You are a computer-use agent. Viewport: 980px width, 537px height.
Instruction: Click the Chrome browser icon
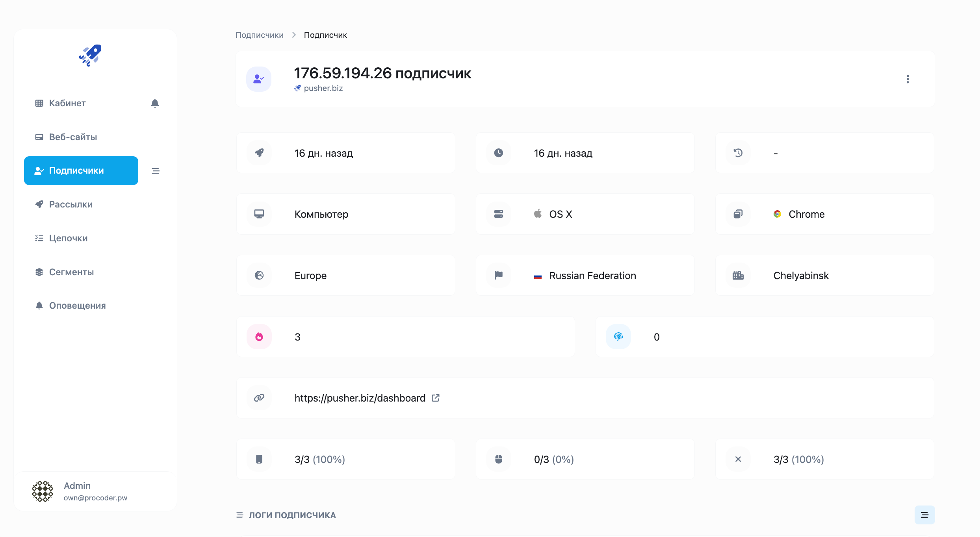coord(777,214)
